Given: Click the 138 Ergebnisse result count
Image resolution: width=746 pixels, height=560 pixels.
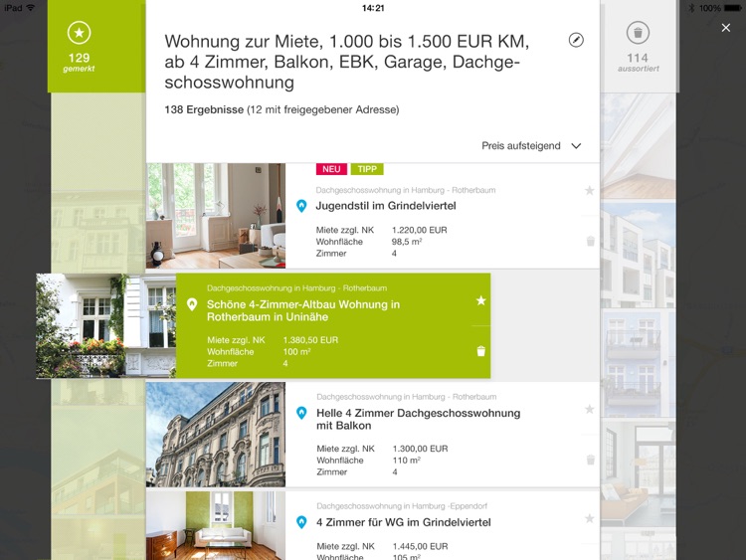Looking at the screenshot, I should (x=204, y=109).
